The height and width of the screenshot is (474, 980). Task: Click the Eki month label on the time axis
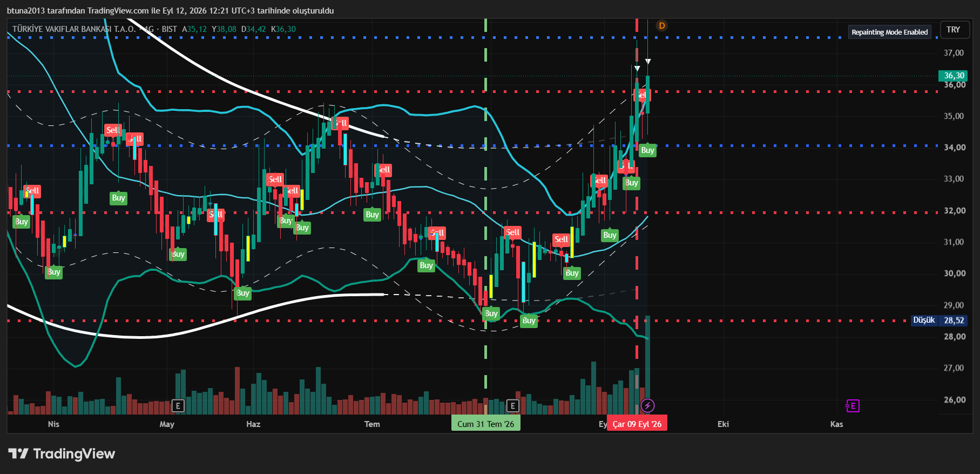[723, 424]
